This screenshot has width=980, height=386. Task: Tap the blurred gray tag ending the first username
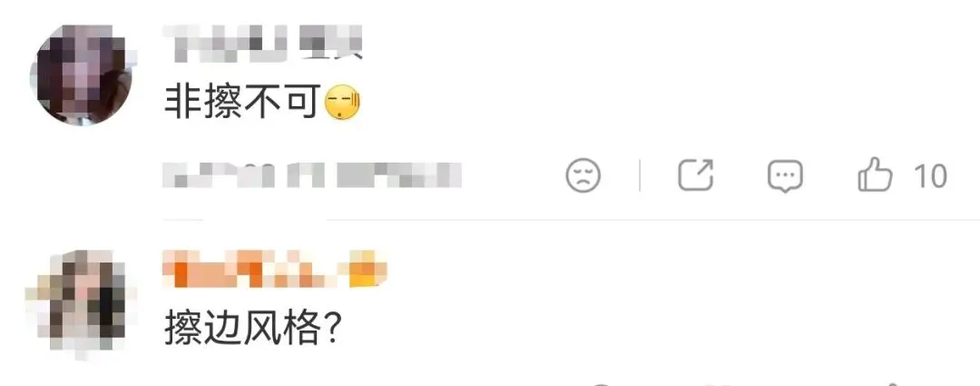[x=330, y=44]
